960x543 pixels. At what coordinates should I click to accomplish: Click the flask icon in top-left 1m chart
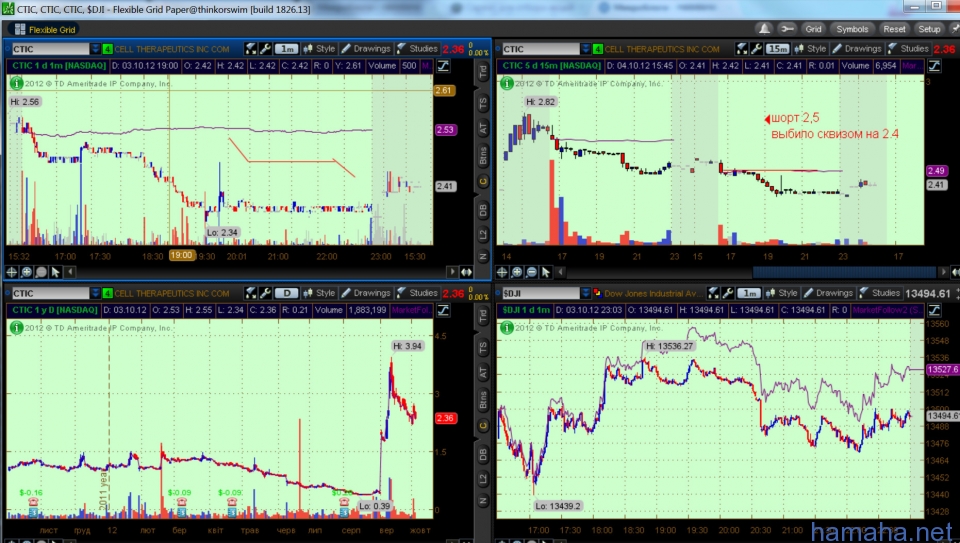coord(250,49)
